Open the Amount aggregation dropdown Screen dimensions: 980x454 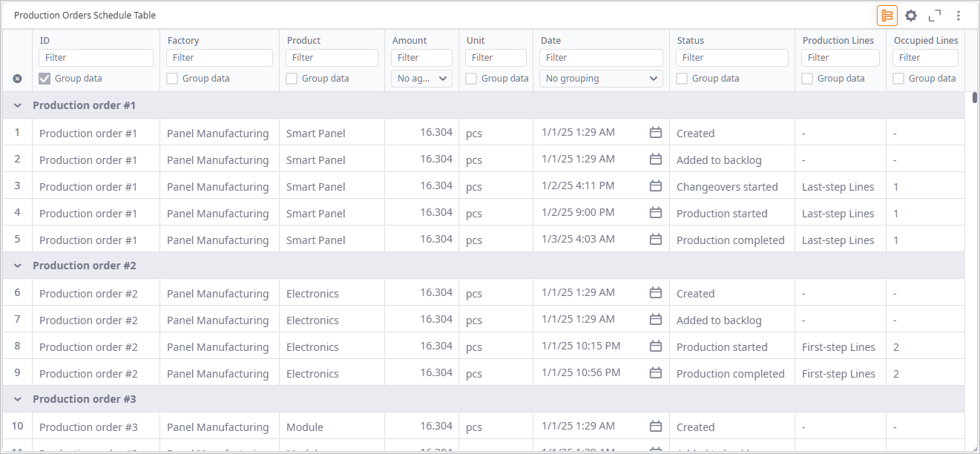pyautogui.click(x=421, y=79)
